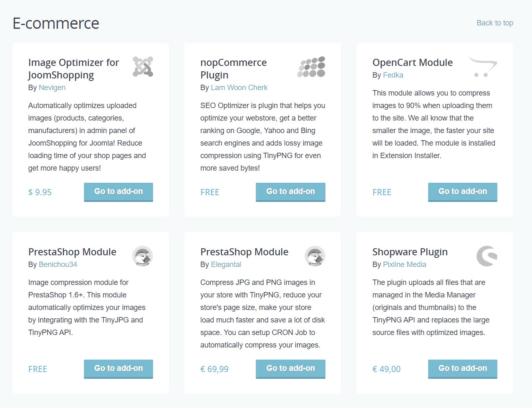The height and width of the screenshot is (408, 532).
Task: Go to the €69,99 PrestaShop add-on
Action: pos(290,369)
